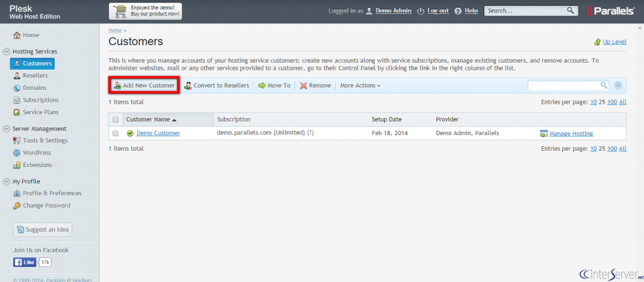Click the Up Level arrow icon
The height and width of the screenshot is (282, 644).
tap(597, 42)
